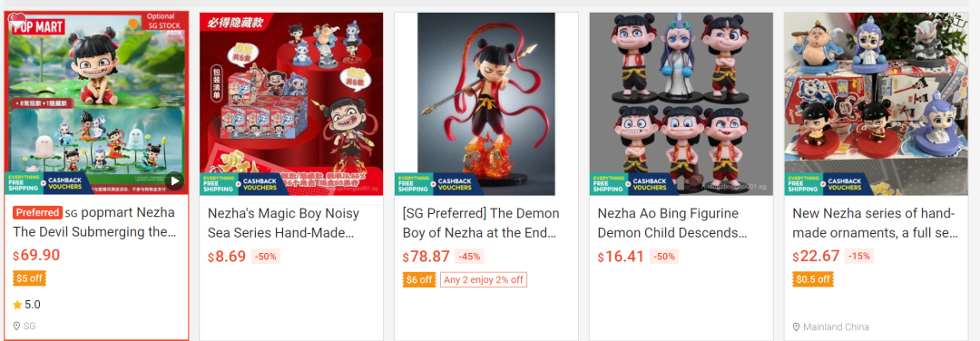Click the $5 off voucher tag
Image resolution: width=980 pixels, height=341 pixels.
pyautogui.click(x=29, y=278)
